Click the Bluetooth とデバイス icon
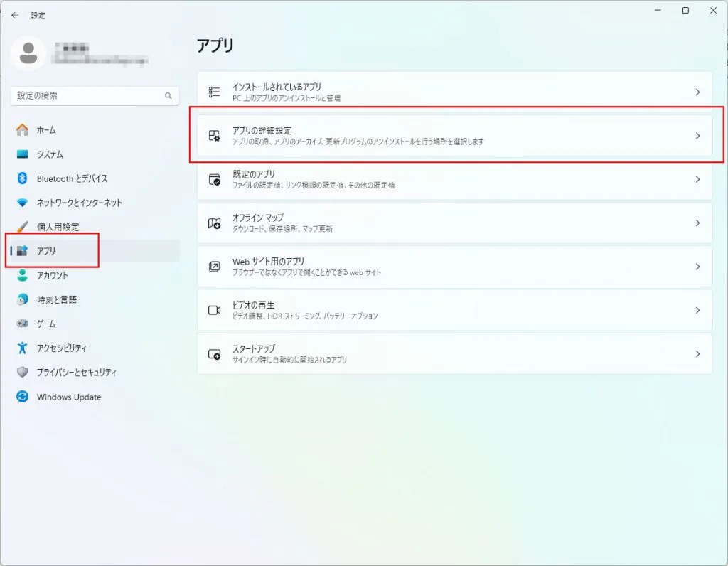728x566 pixels. (22, 178)
